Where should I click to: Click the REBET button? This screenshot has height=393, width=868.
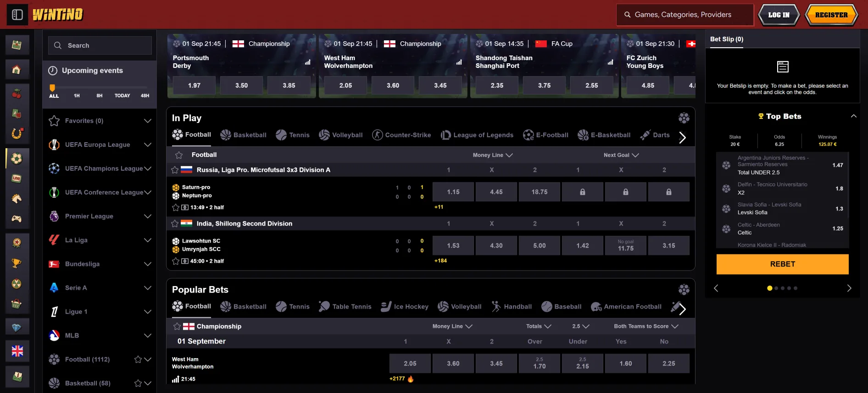pos(782,264)
